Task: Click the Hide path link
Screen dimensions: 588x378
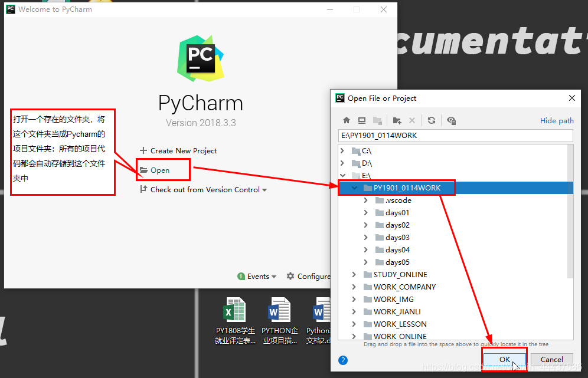Action: point(557,121)
